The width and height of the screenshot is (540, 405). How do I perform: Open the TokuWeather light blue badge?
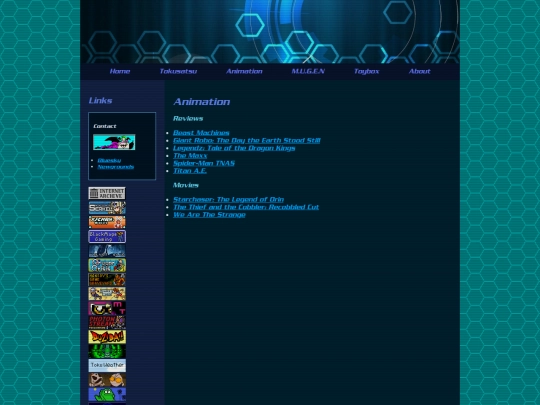[x=107, y=365]
